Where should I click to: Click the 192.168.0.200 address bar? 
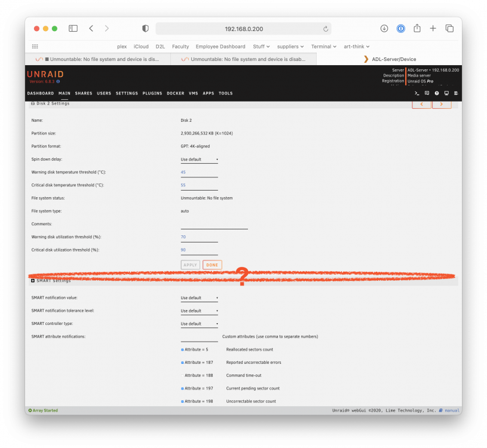(244, 29)
